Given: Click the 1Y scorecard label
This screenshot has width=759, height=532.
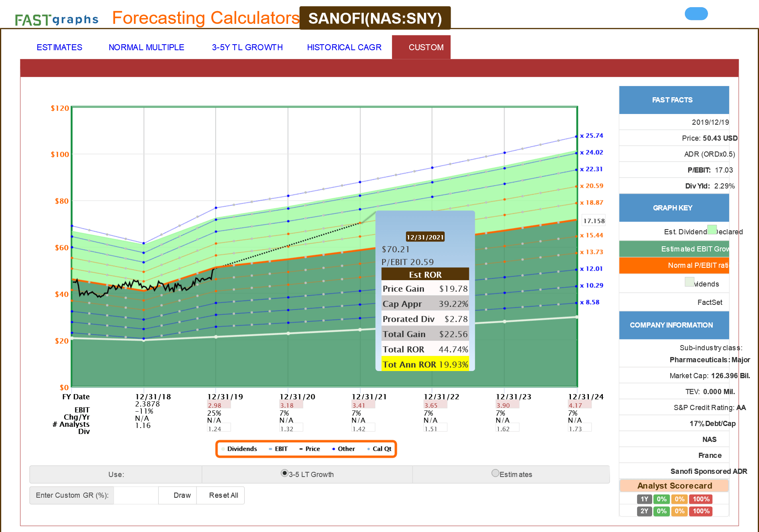Looking at the screenshot, I should click(644, 499).
